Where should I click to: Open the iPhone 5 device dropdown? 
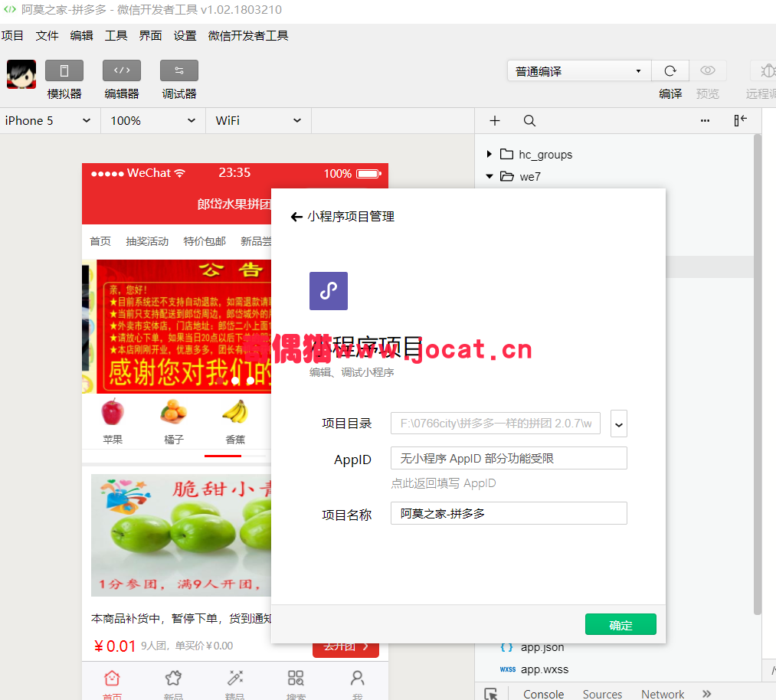tap(48, 121)
